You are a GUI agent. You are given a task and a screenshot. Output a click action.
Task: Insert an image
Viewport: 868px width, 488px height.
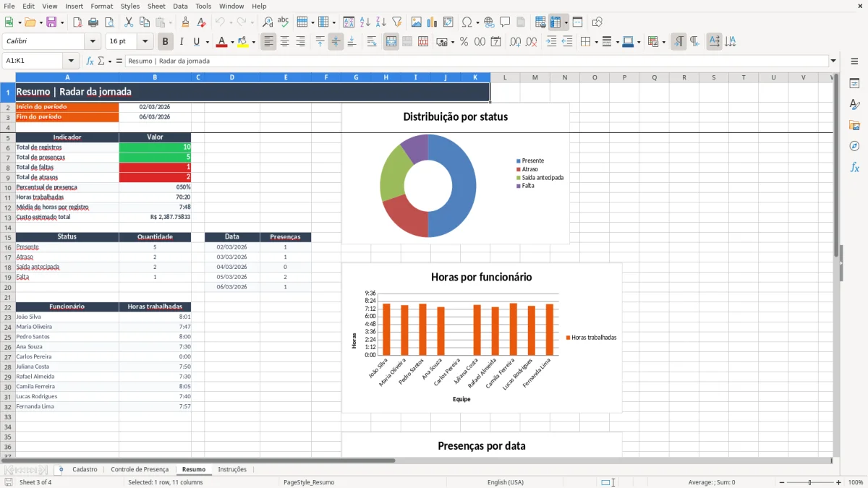(417, 22)
